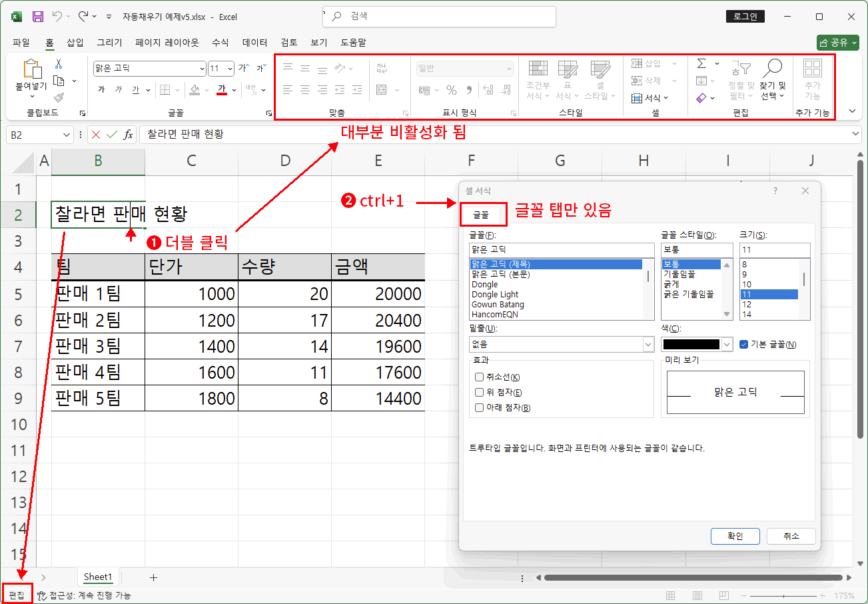Viewport: 868px width, 604px height.
Task: Enable 아래 첨자 subscript checkbox
Action: point(479,408)
